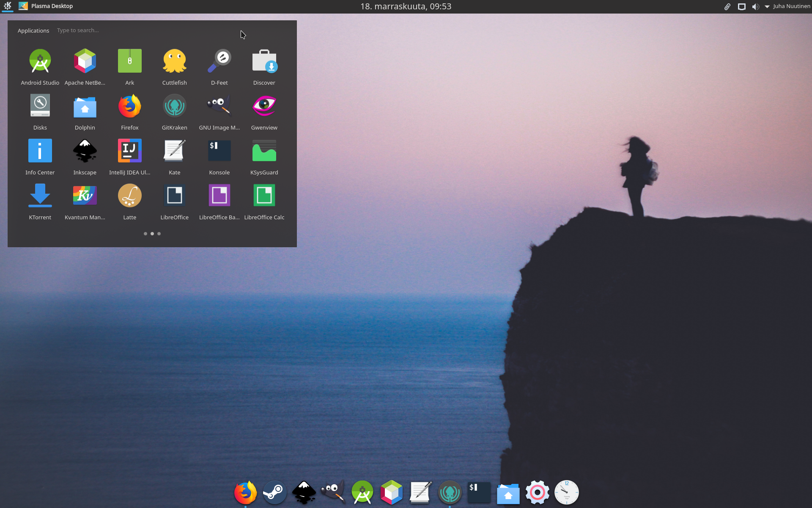Open the Ark archive manager

(x=130, y=67)
